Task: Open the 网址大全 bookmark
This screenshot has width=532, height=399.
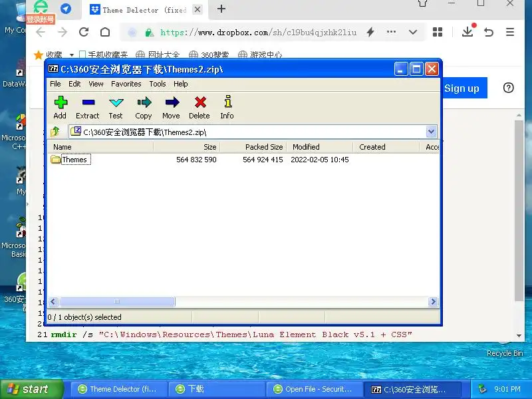Action: (158, 55)
